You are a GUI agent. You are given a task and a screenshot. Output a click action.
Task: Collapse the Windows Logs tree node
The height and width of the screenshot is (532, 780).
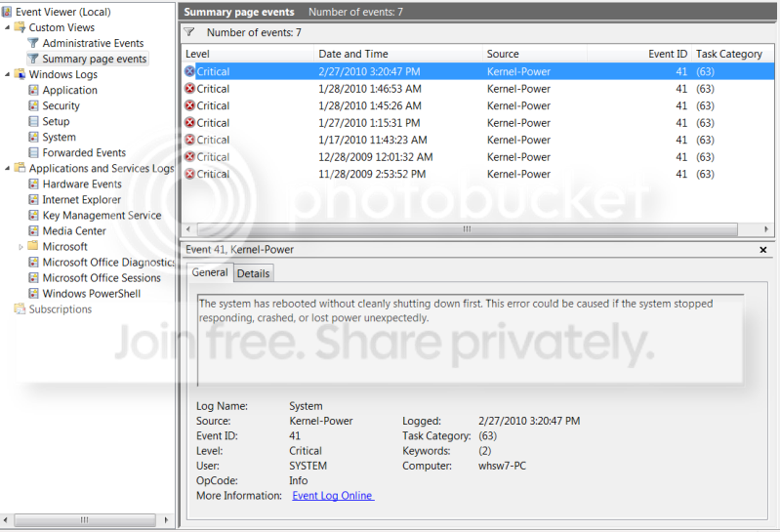(7, 74)
